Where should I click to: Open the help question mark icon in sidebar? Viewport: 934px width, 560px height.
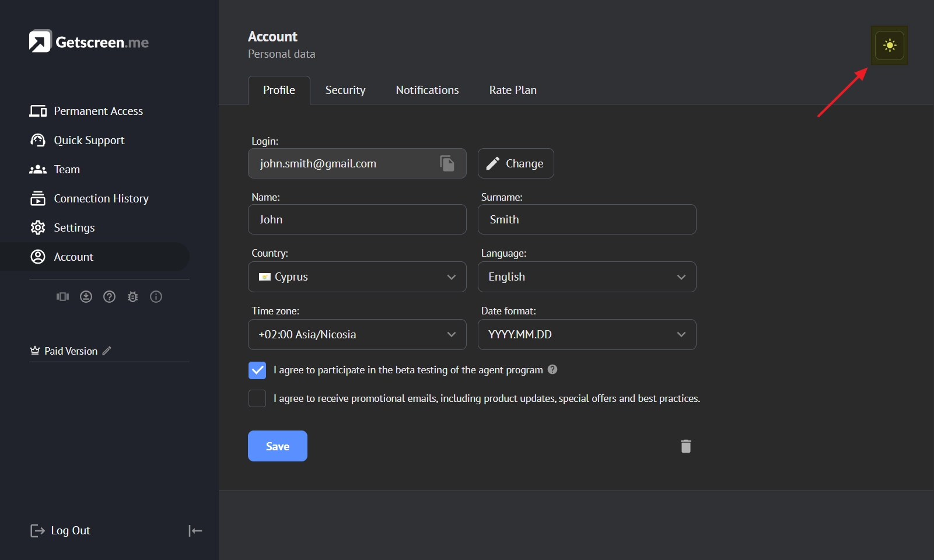click(109, 297)
